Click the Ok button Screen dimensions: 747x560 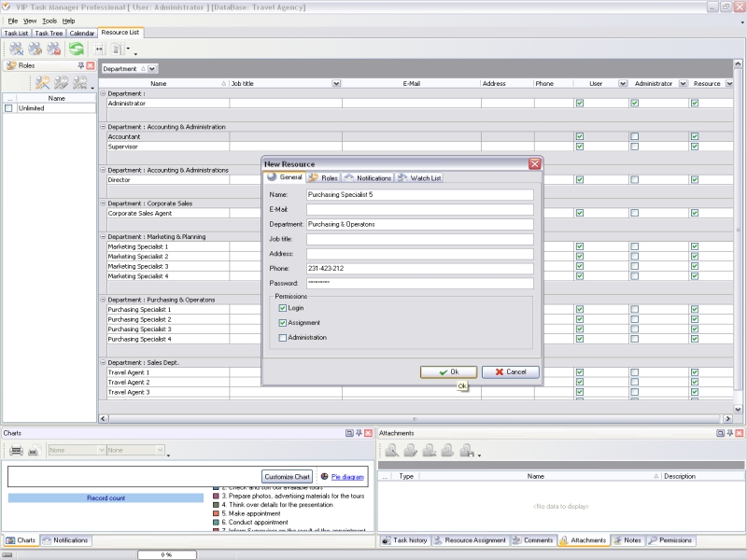tap(448, 371)
